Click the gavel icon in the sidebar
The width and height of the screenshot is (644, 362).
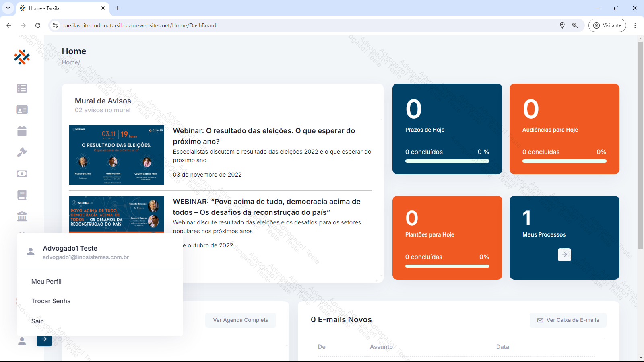[22, 152]
